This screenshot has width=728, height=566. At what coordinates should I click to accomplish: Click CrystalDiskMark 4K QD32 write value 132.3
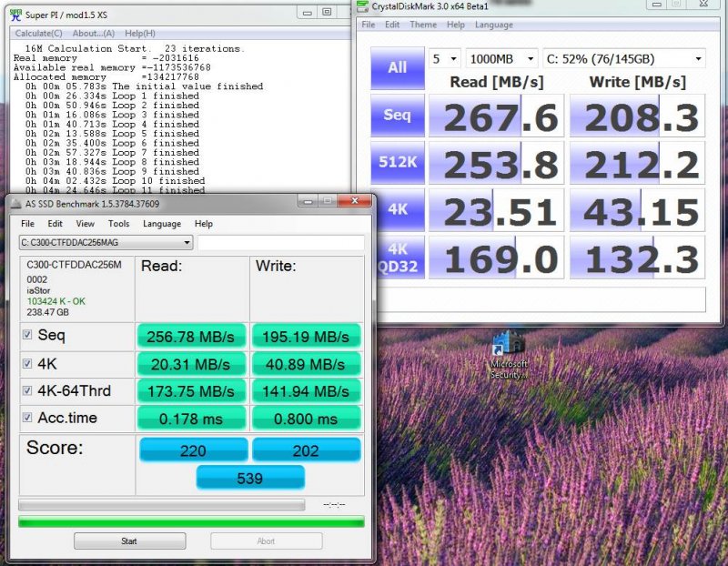638,258
